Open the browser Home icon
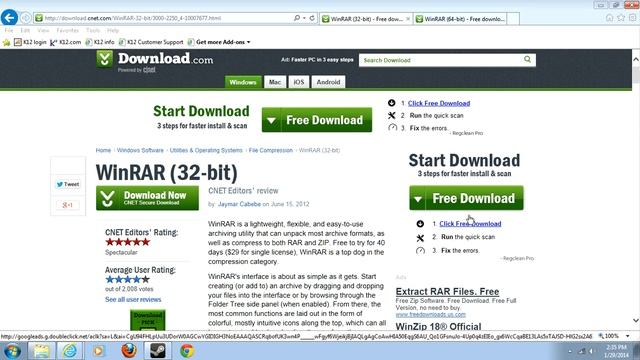Screen dimensions: 640x360 click(609, 18)
